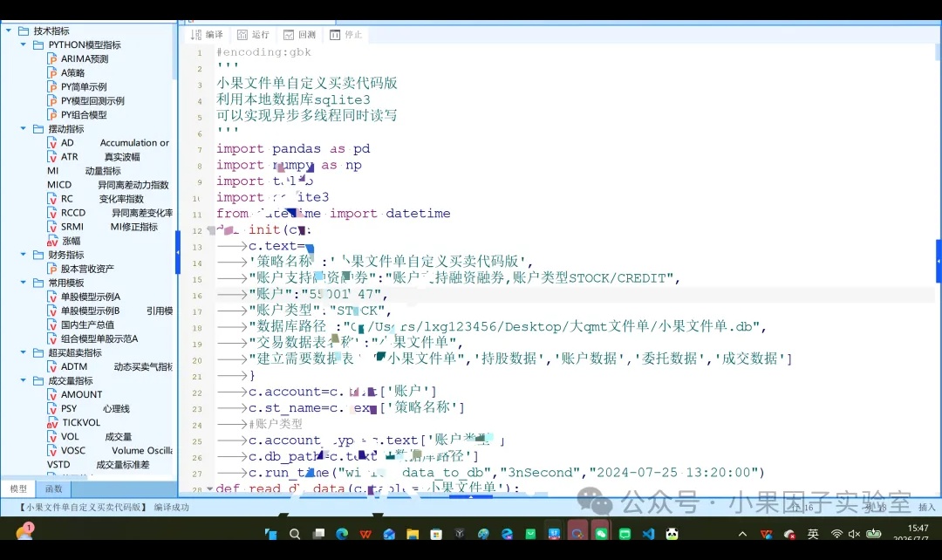Click code line 'c.account=c.text['账户']'

tap(343, 391)
